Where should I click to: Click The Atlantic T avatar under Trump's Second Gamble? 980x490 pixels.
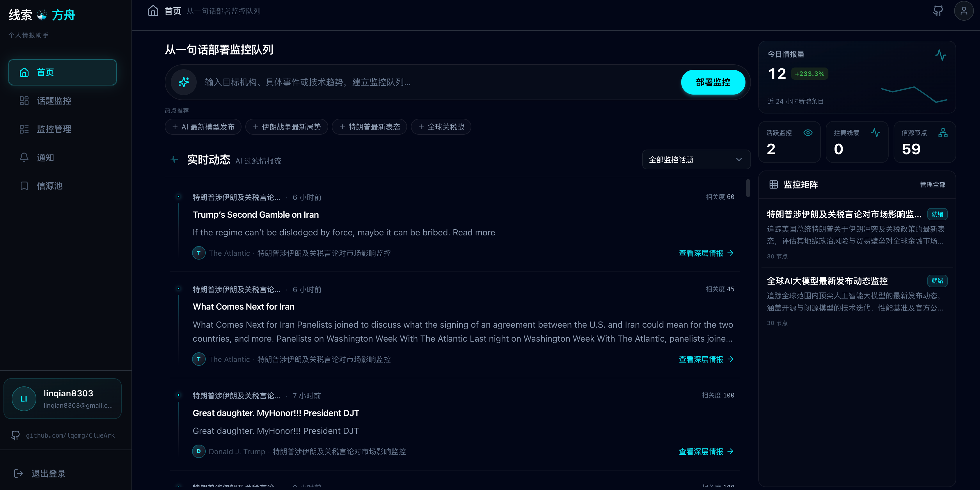[x=198, y=253]
